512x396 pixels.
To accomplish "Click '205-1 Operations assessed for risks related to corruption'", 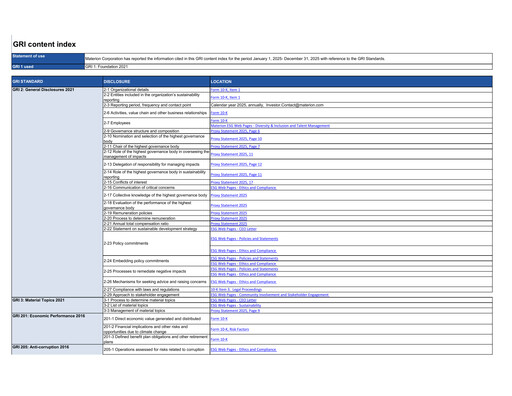I will coord(156,350).
